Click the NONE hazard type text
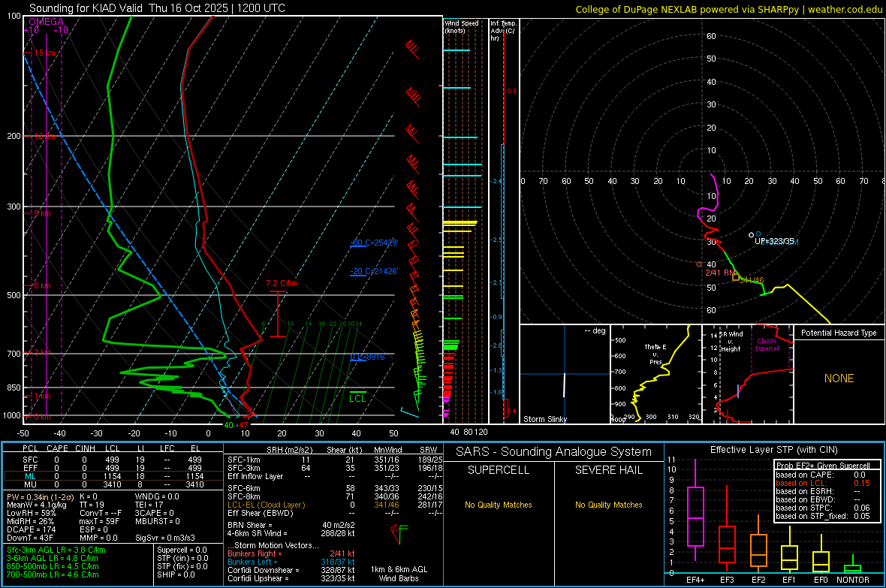 click(839, 378)
